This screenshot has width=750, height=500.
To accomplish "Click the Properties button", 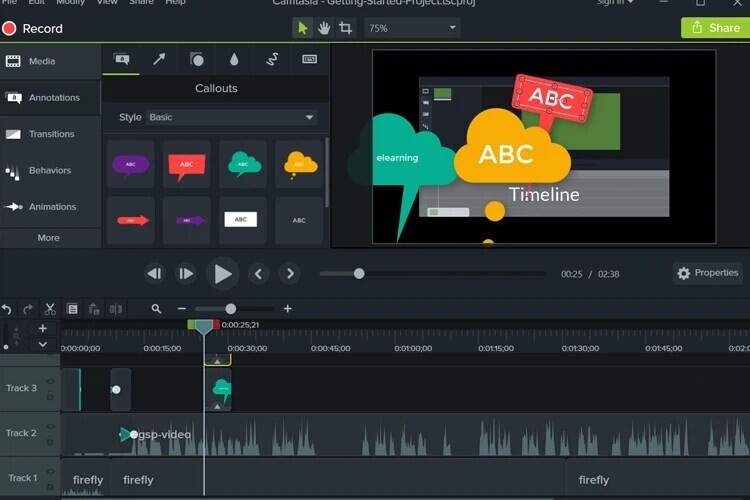I will pyautogui.click(x=707, y=273).
